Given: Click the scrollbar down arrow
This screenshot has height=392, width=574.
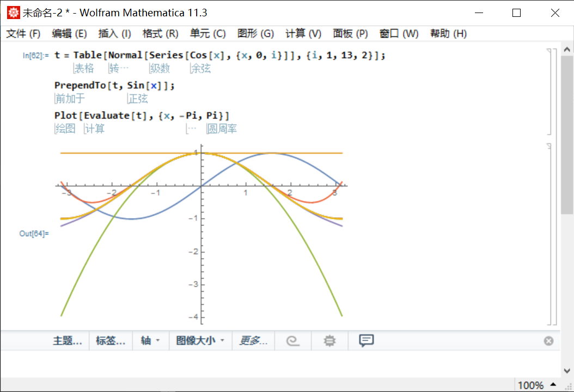Looking at the screenshot, I should [x=567, y=371].
